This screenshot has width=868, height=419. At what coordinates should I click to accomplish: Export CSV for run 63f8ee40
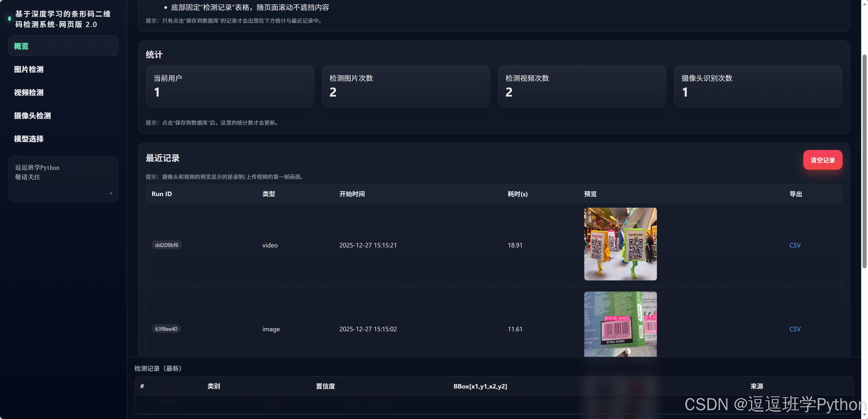(795, 329)
